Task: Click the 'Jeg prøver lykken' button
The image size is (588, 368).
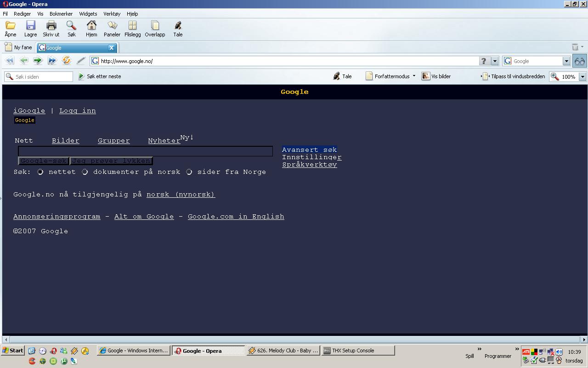Action: click(111, 161)
